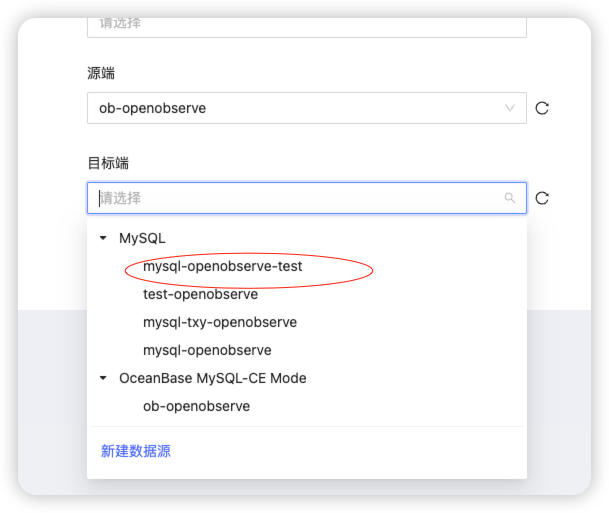Refresh the 目标端 data source list
Viewport: 609px width, 513px height.
(x=542, y=198)
